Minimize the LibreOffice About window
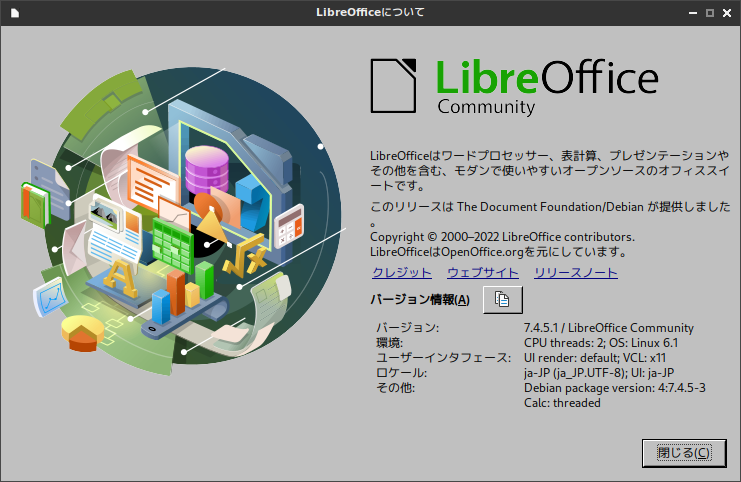 click(693, 13)
